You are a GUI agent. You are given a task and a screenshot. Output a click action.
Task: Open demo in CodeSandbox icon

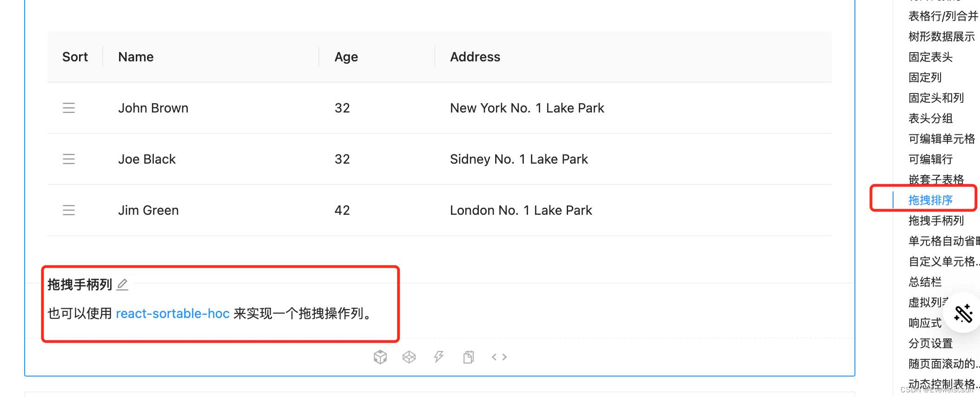click(x=380, y=357)
